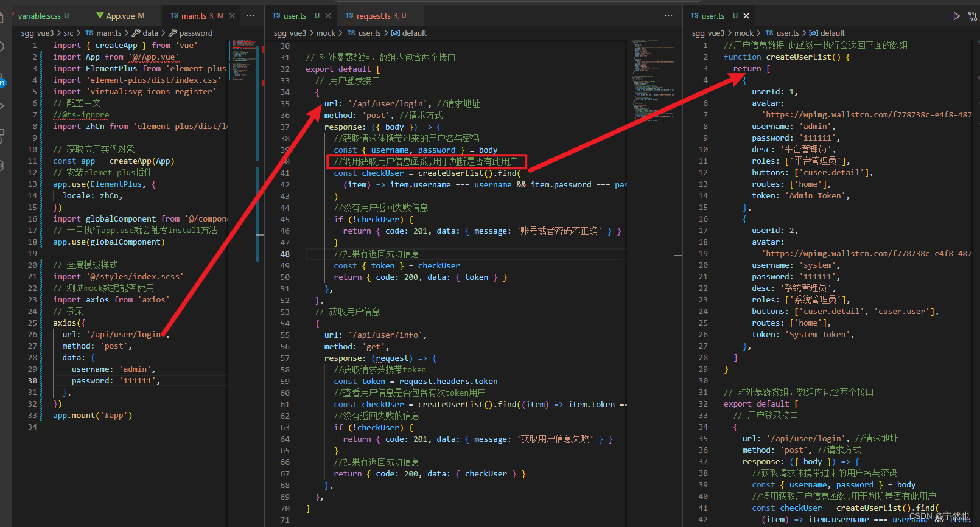Click the TS icon on main.ts tab
The width and height of the screenshot is (980, 527).
[x=174, y=16]
